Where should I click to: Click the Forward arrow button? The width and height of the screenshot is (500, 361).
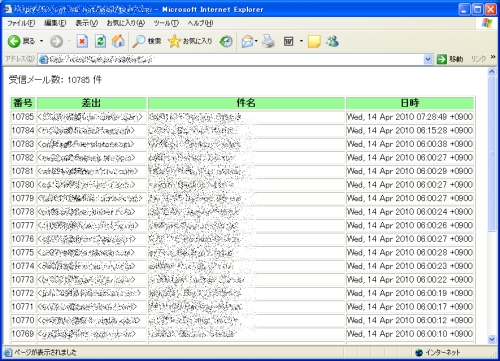[56, 41]
